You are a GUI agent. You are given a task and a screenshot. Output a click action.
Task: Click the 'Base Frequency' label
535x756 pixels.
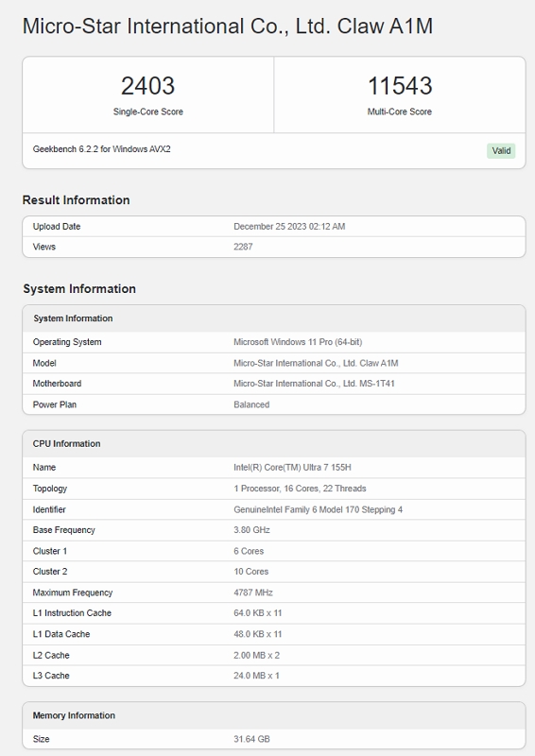click(63, 530)
